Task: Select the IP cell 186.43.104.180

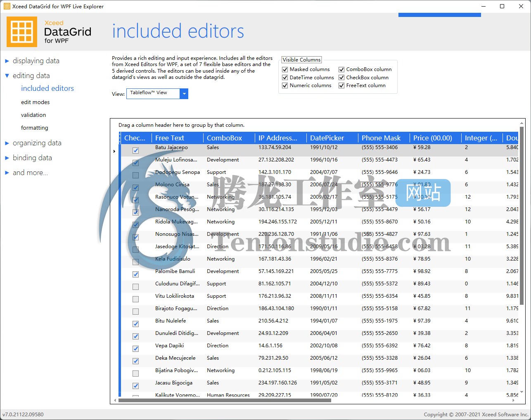Action: coord(276,308)
